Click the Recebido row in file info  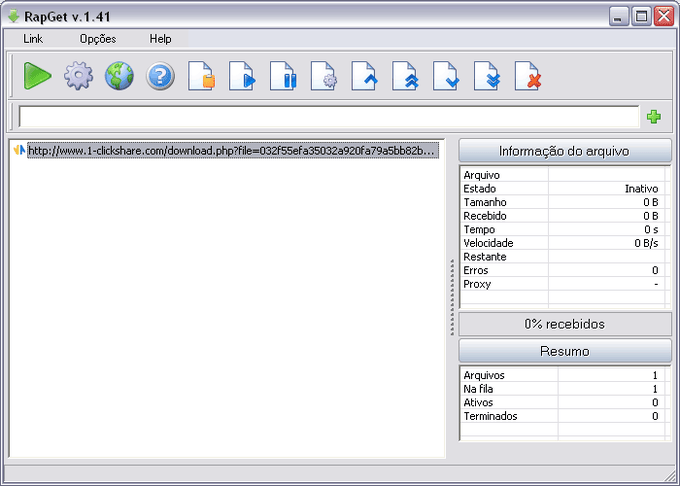(562, 216)
